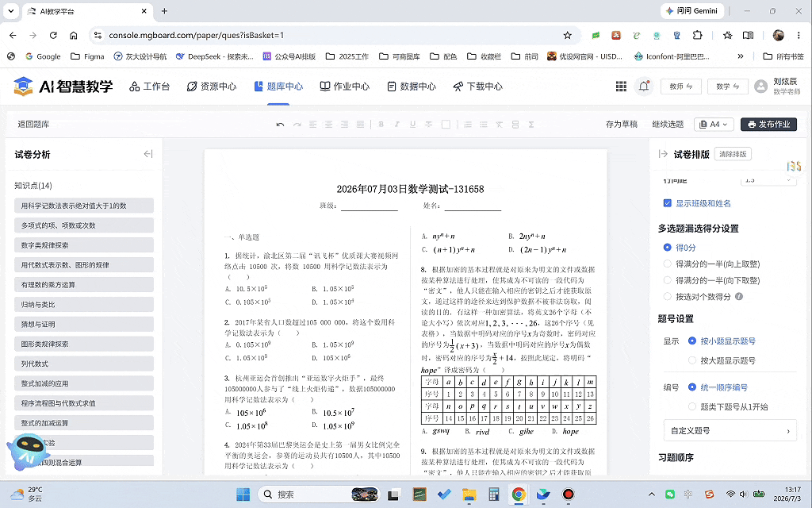Screen dimensions: 812x508
Task: Select the 题类下题号从1开始 radio option
Action: coord(691,407)
